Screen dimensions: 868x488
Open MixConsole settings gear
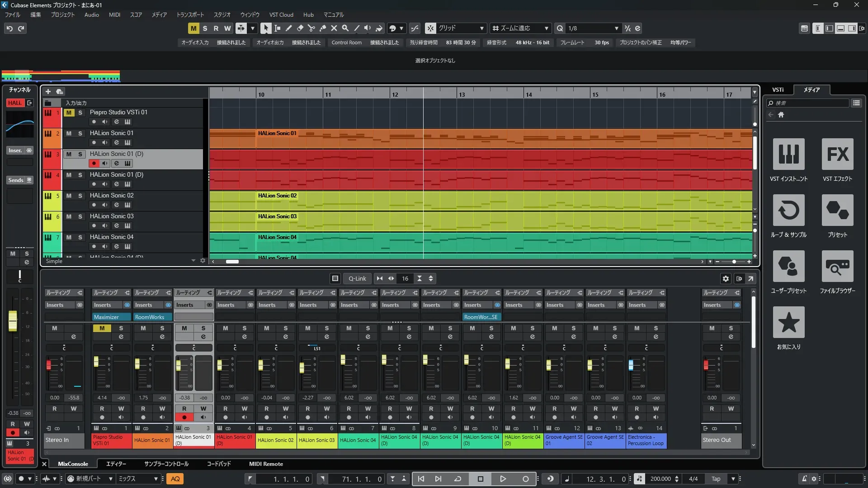point(726,279)
